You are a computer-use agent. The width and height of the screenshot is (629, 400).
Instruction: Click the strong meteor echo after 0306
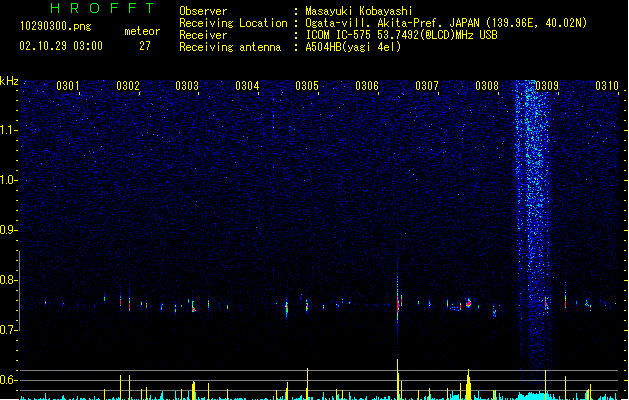(x=398, y=301)
